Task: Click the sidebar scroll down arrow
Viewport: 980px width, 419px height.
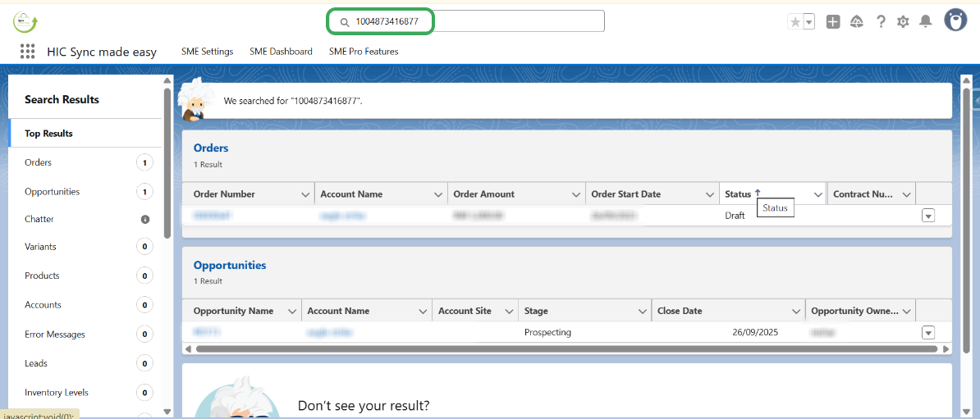Action: point(167,412)
